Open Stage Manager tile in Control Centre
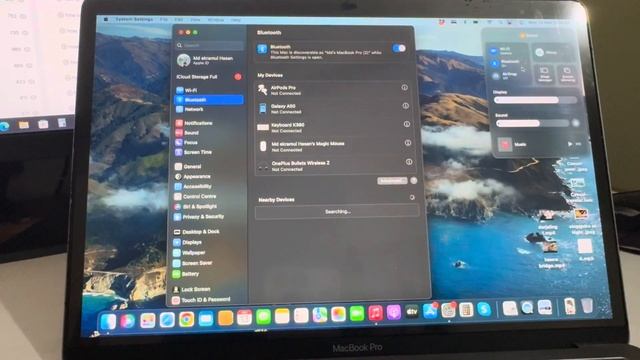The height and width of the screenshot is (360, 640). (544, 74)
